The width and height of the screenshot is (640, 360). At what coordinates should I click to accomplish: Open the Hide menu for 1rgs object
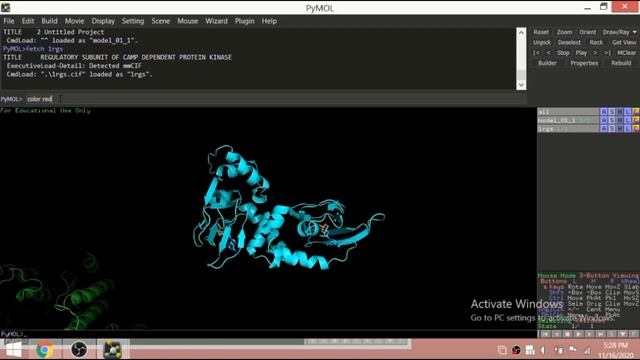click(x=620, y=129)
